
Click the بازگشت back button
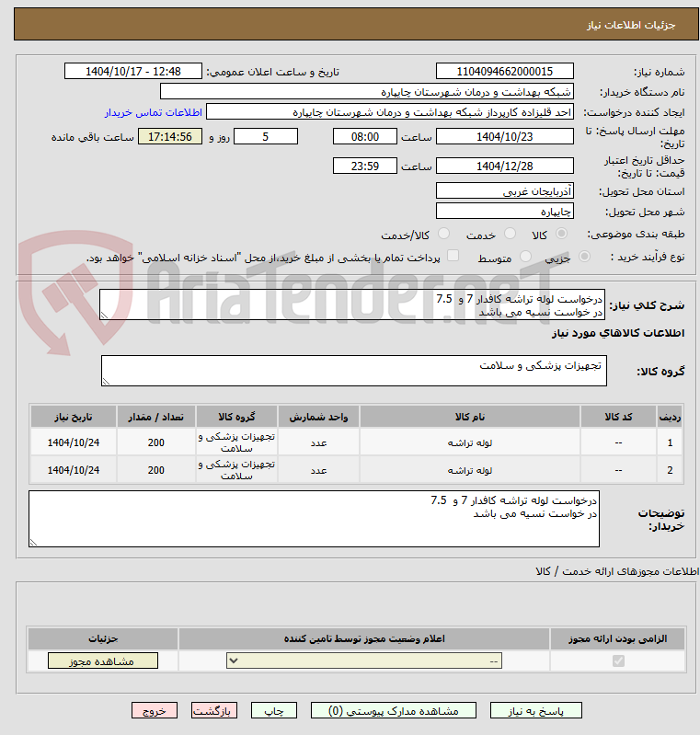(214, 711)
